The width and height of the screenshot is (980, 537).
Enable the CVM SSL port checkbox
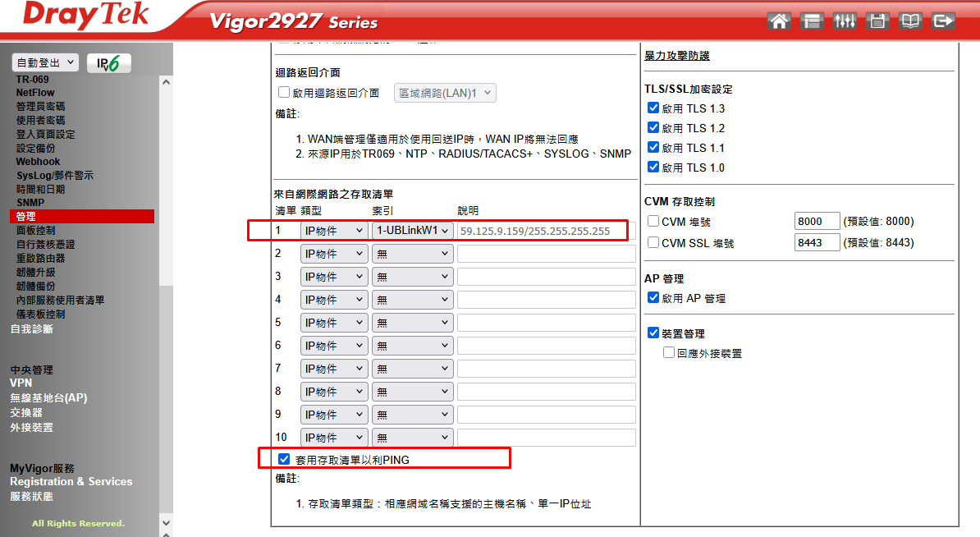click(653, 242)
